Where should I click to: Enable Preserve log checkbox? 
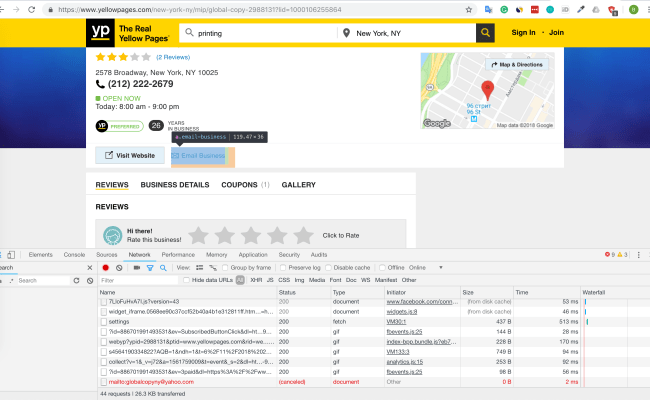pyautogui.click(x=283, y=268)
